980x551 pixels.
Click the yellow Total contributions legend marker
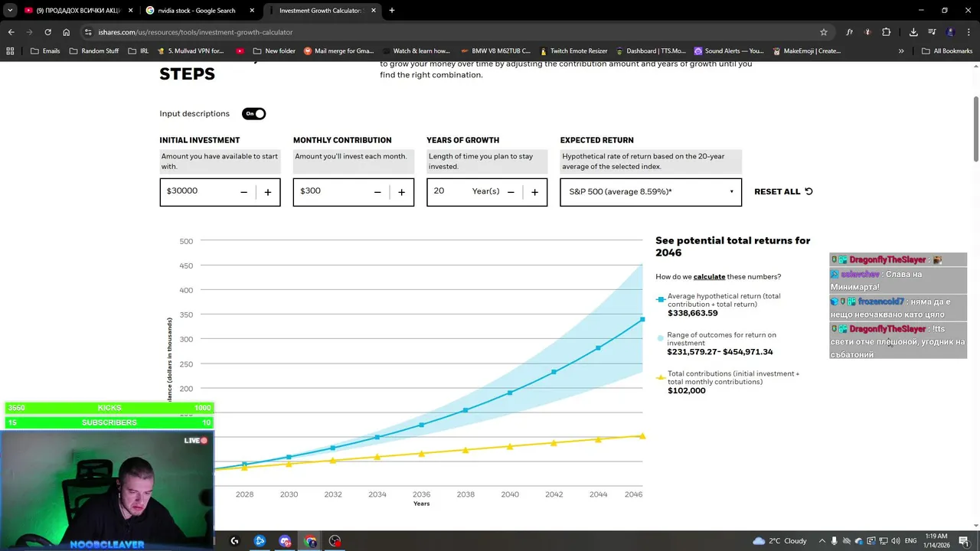pyautogui.click(x=660, y=377)
